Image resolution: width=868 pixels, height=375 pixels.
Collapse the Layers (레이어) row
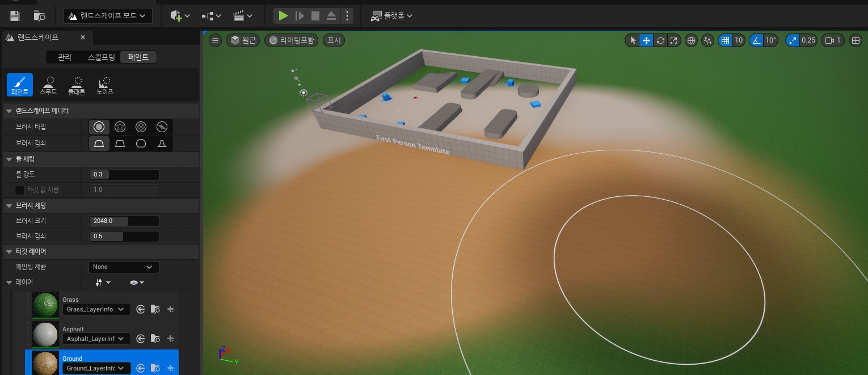[9, 282]
